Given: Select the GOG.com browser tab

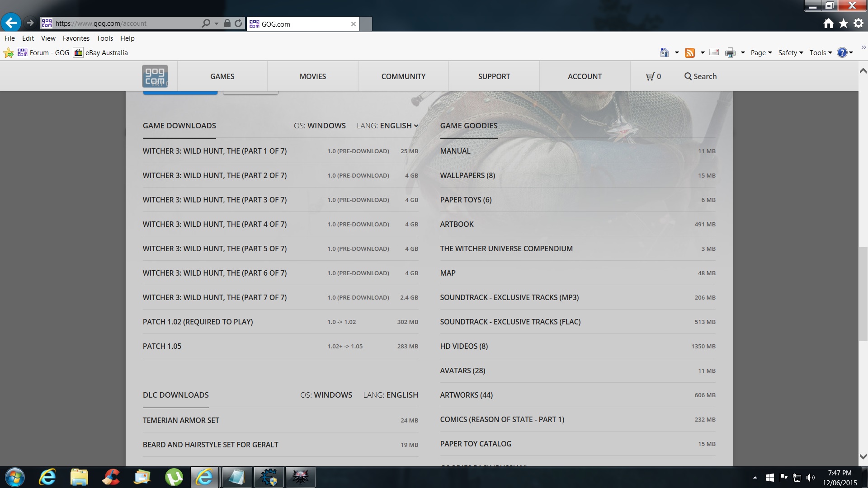Looking at the screenshot, I should coord(302,24).
